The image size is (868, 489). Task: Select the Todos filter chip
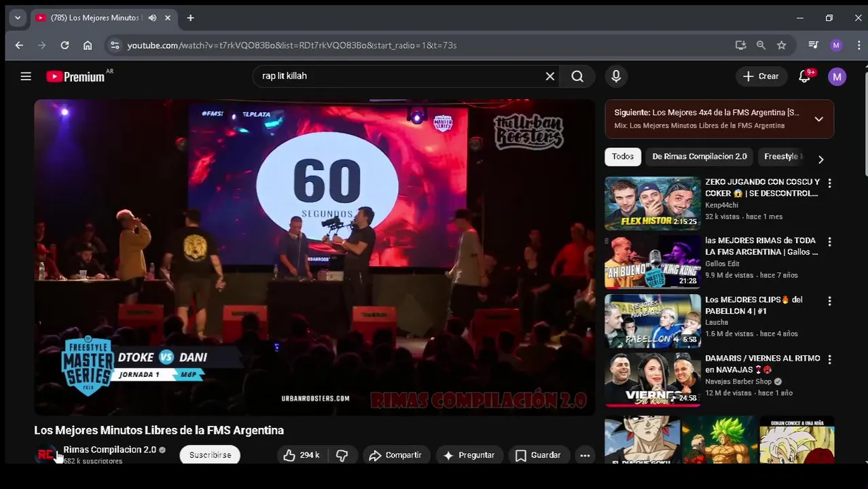tap(622, 156)
